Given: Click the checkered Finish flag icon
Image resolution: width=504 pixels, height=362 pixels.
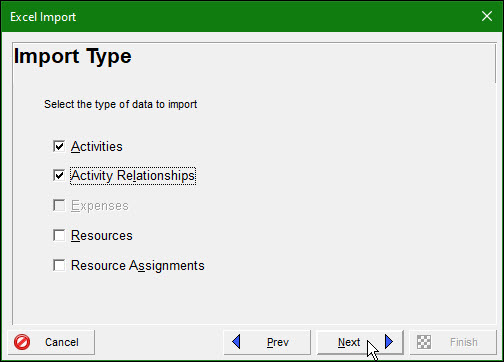Looking at the screenshot, I should (x=424, y=342).
